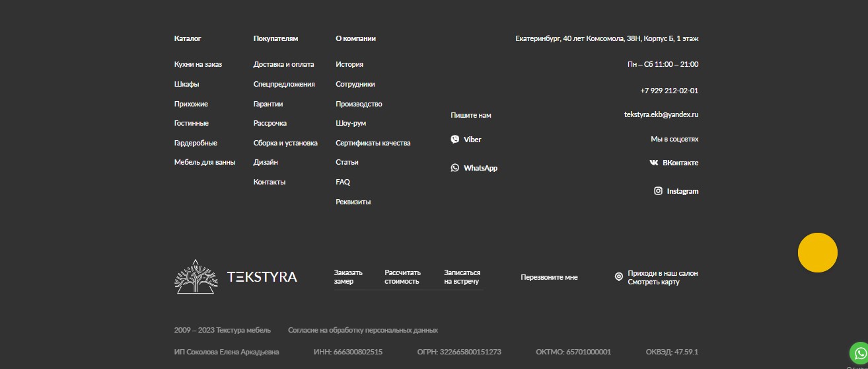Open the Рассрочка menu item
868x369 pixels.
270,123
